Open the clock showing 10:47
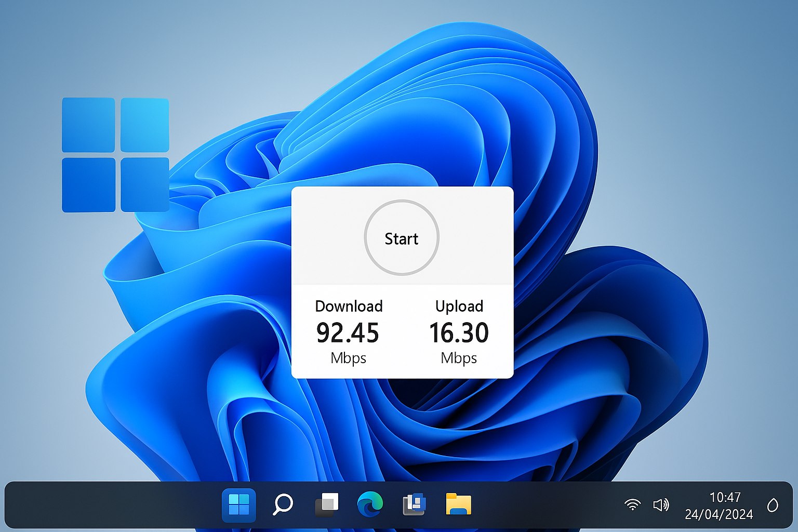Image resolution: width=798 pixels, height=532 pixels. [x=725, y=497]
